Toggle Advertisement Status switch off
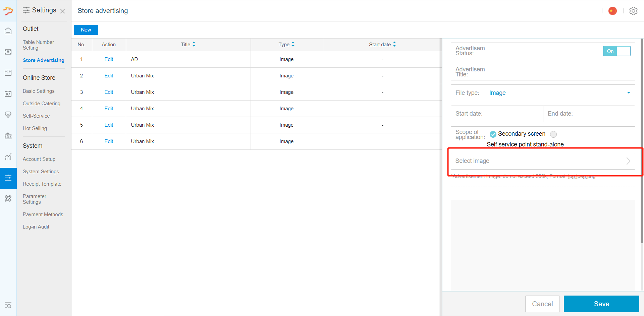The width and height of the screenshot is (644, 316). click(x=616, y=51)
